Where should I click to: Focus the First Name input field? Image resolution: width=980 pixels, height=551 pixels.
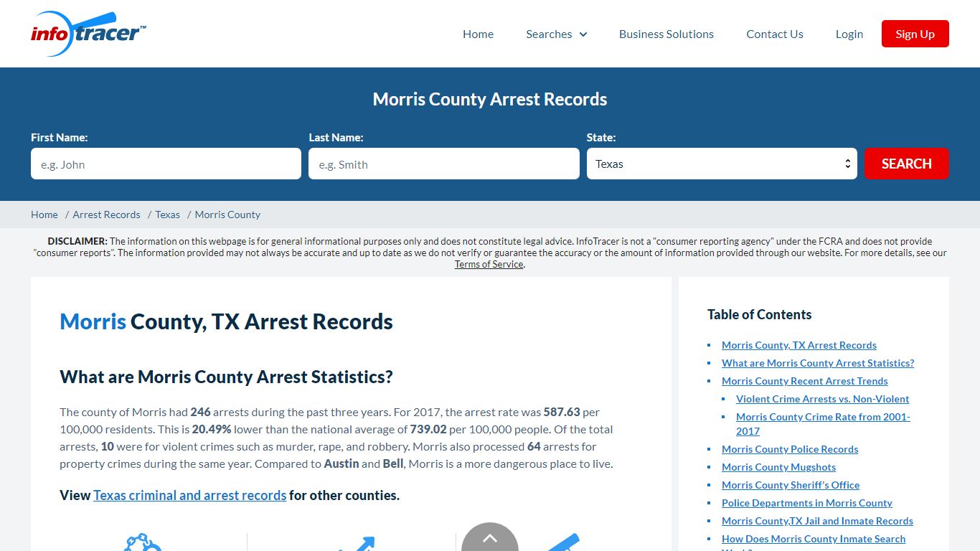pos(166,164)
